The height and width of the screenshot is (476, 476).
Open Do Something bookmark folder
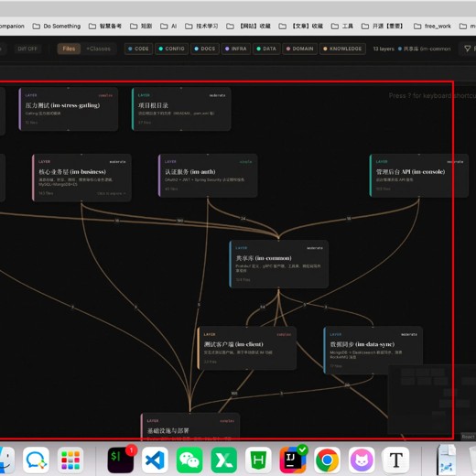[57, 27]
